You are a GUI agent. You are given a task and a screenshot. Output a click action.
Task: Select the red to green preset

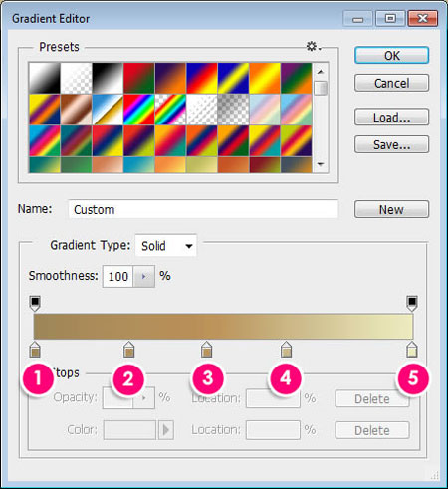tap(139, 78)
